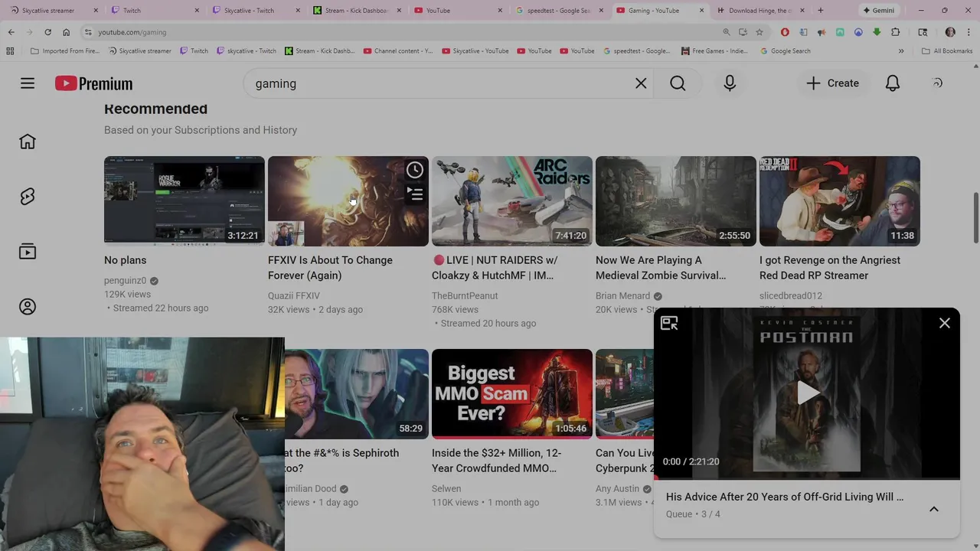This screenshot has width=980, height=551.
Task: Click the red Opera-style extension icon
Action: click(x=785, y=32)
